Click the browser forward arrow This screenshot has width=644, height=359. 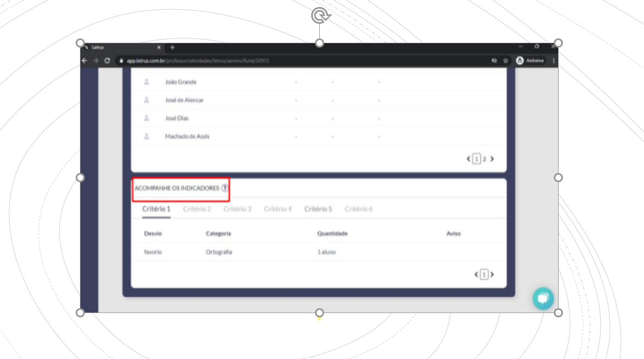pyautogui.click(x=96, y=61)
